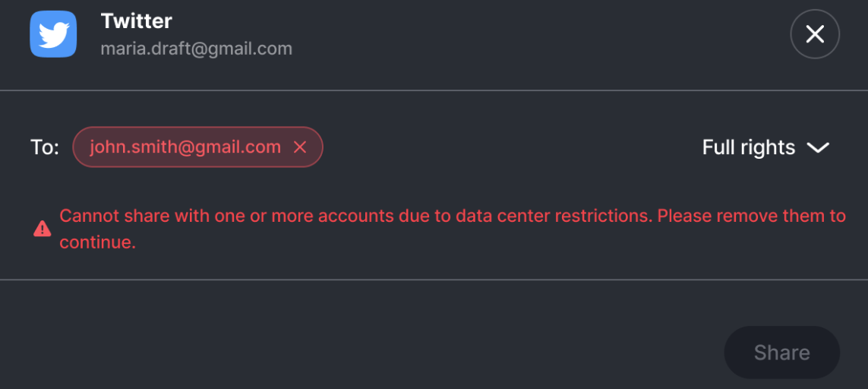The width and height of the screenshot is (868, 389).
Task: Click the blue Twitter bird icon
Action: coord(53,33)
